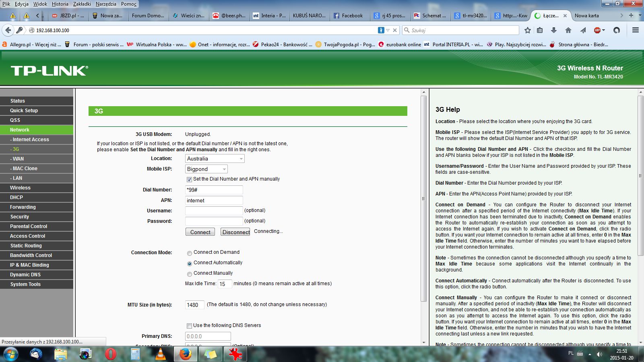The height and width of the screenshot is (362, 644).
Task: Open Status in router sidebar
Action: coord(37,101)
